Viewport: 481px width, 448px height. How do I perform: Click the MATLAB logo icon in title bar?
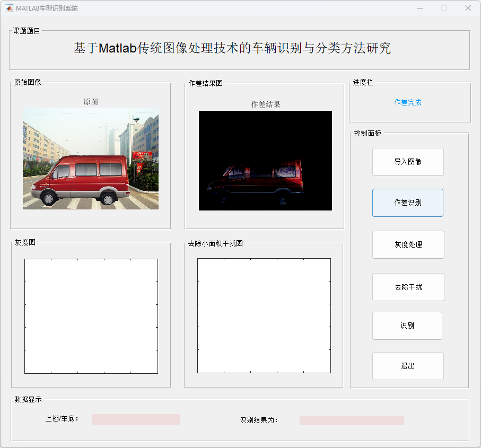(9, 8)
